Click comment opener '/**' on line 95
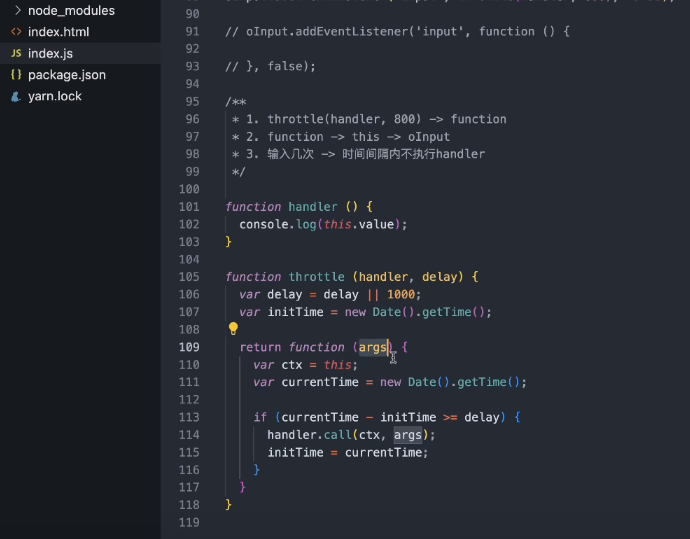 point(236,102)
